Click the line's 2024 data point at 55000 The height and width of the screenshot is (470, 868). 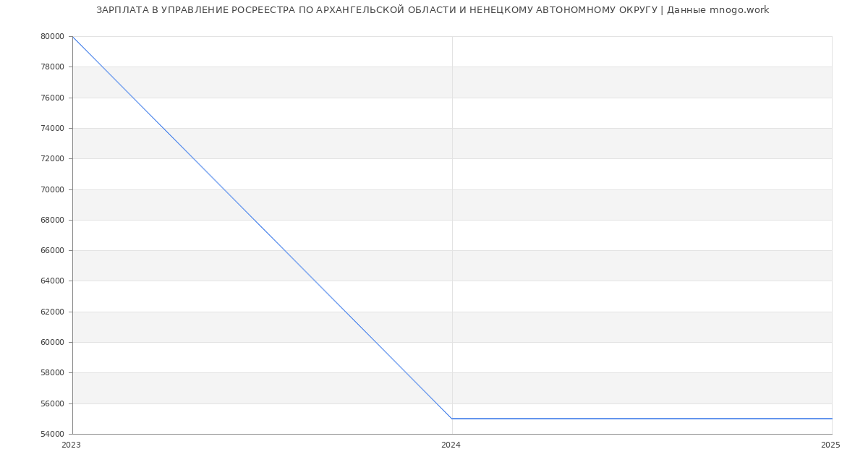(x=452, y=419)
